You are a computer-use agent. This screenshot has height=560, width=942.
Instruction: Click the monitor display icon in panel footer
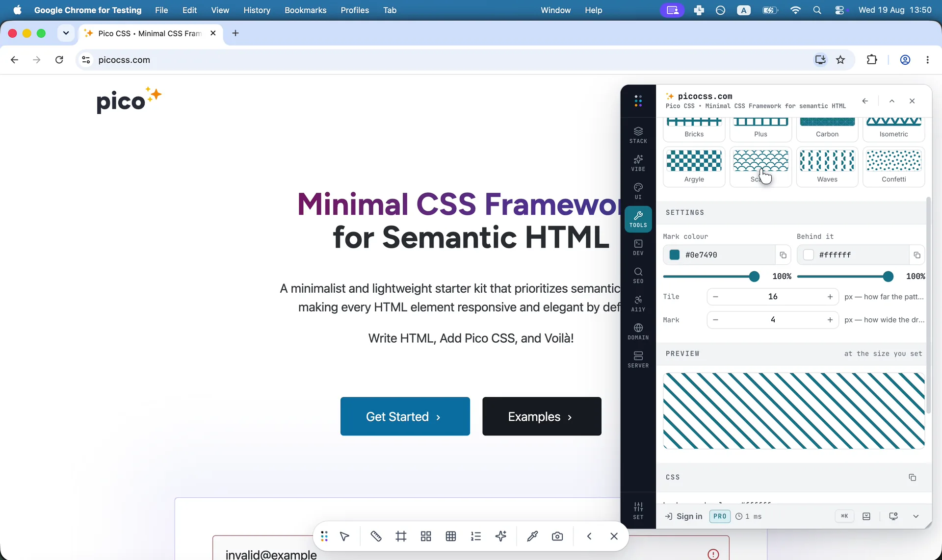[893, 516]
